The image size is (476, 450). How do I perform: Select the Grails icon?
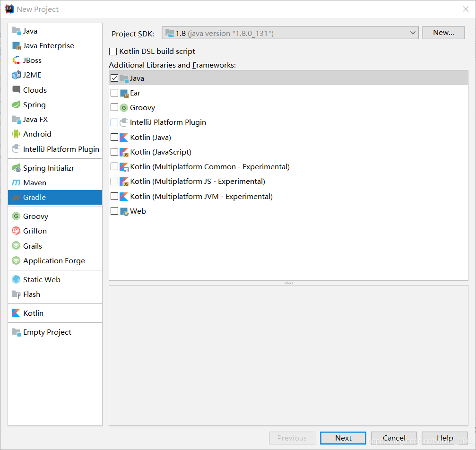point(16,246)
